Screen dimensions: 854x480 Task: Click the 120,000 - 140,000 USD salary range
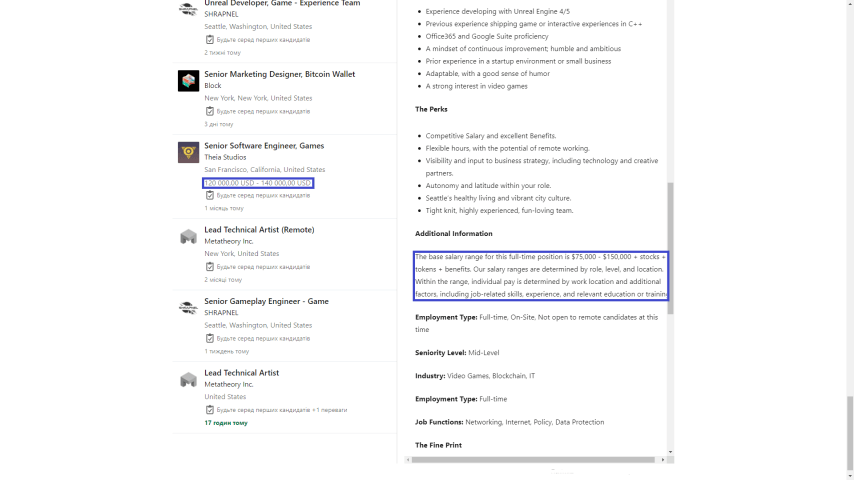[258, 183]
